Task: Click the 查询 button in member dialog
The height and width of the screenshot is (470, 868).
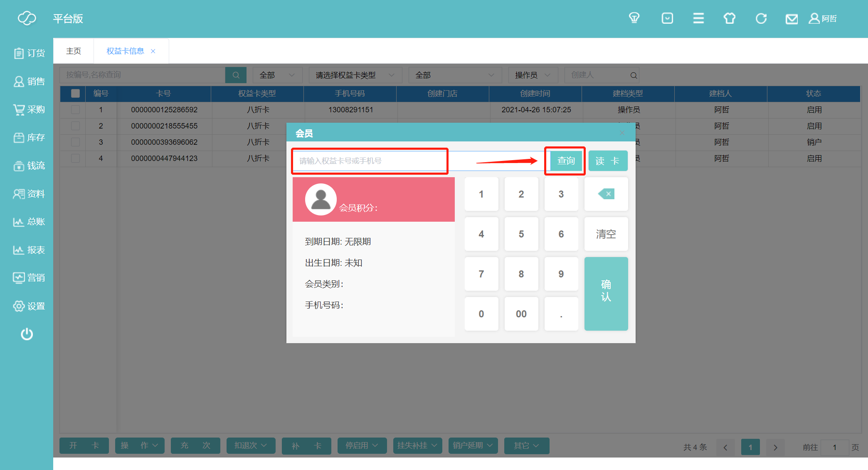Action: [565, 161]
